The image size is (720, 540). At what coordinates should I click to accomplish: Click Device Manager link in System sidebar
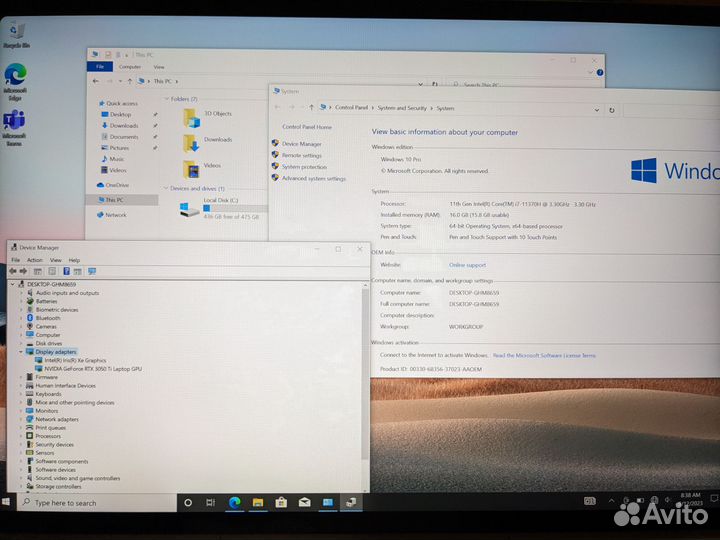click(x=301, y=144)
